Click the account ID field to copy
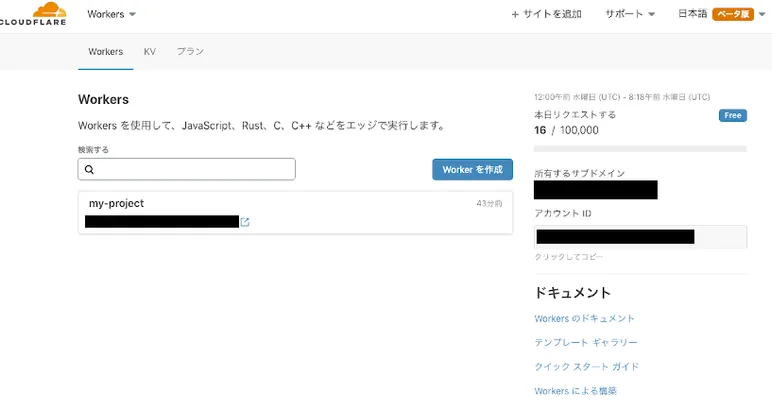Viewport: 772px width, 410px height. pyautogui.click(x=640, y=237)
